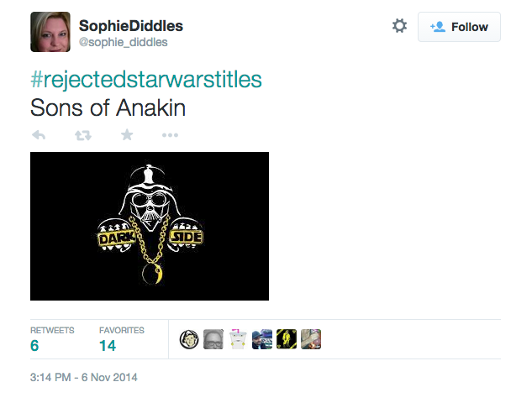This screenshot has width=532, height=403.
Task: Open the #rejectedstarwarstitles hashtag
Action: click(146, 80)
